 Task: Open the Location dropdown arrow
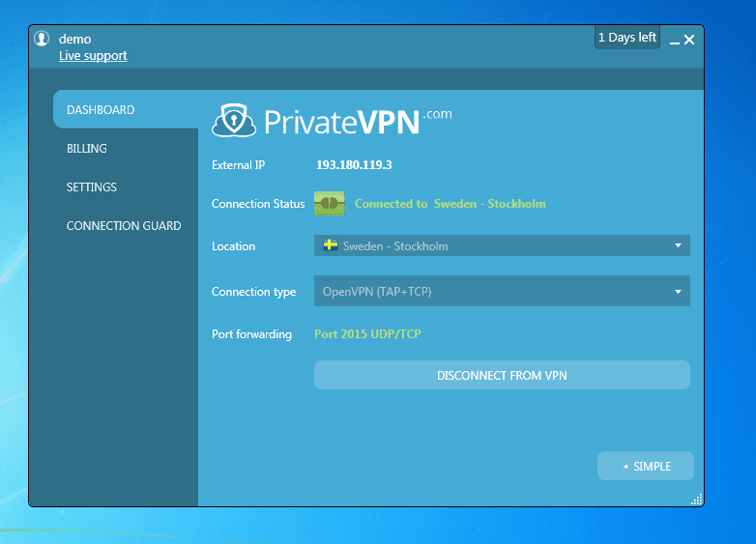[x=678, y=246]
